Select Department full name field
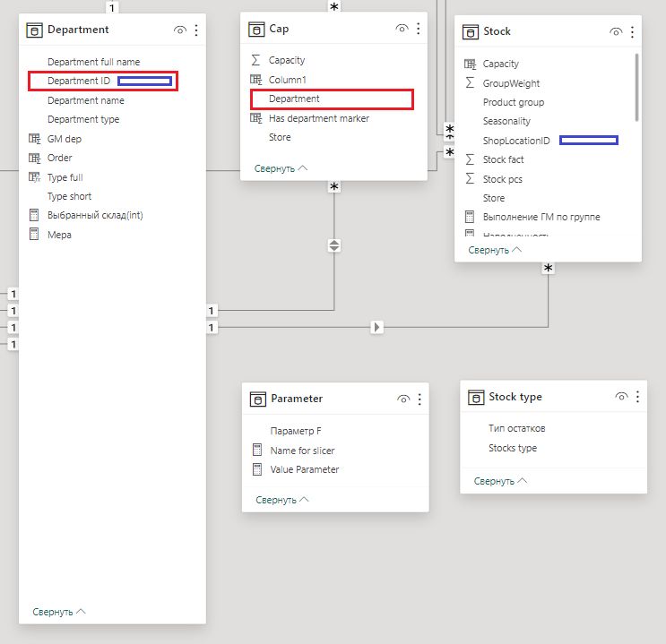 (x=93, y=62)
